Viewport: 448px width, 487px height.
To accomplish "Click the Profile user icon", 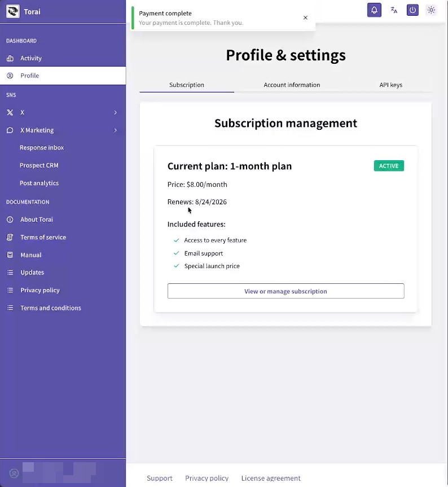I will click(10, 76).
